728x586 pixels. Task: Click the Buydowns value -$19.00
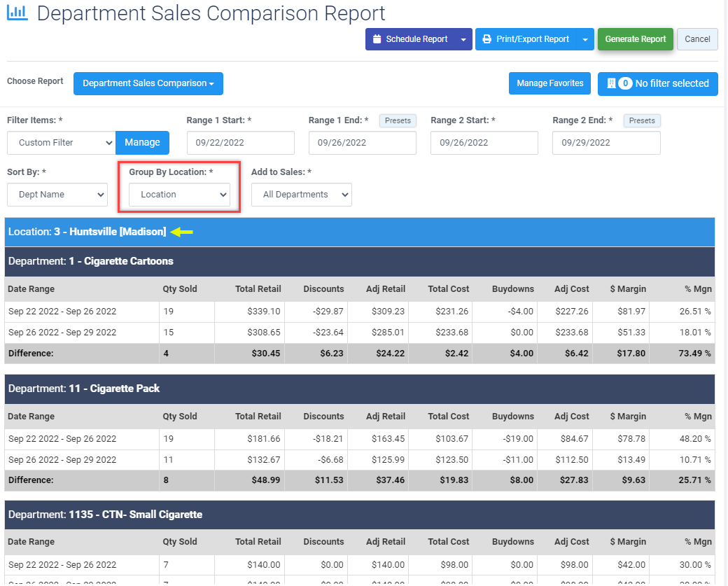(x=518, y=439)
